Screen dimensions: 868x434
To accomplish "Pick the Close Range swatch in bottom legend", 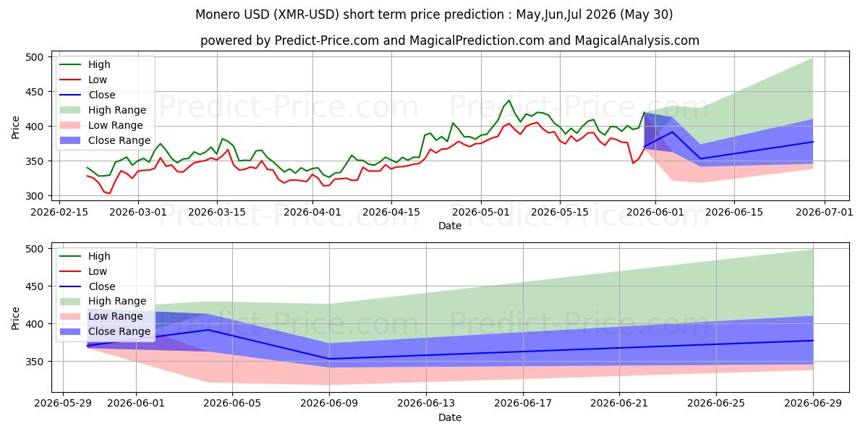I will (70, 332).
